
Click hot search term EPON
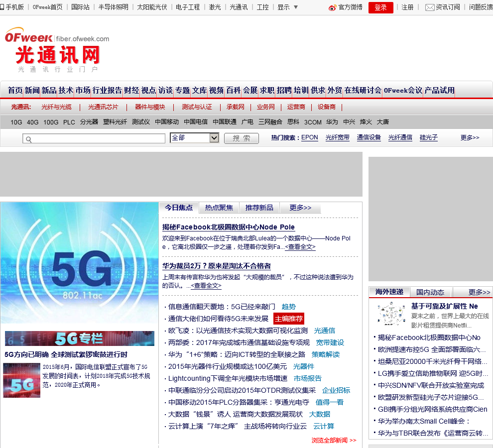309,137
